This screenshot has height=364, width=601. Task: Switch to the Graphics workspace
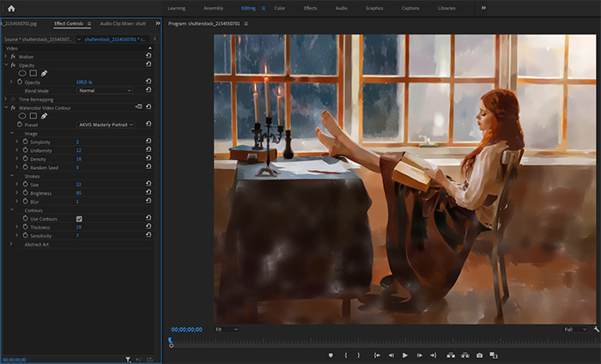374,8
